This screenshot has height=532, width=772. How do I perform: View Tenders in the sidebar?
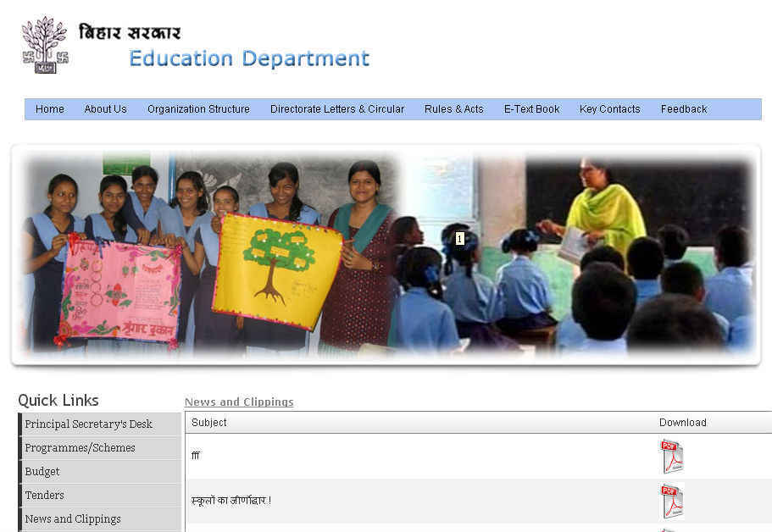coord(44,495)
